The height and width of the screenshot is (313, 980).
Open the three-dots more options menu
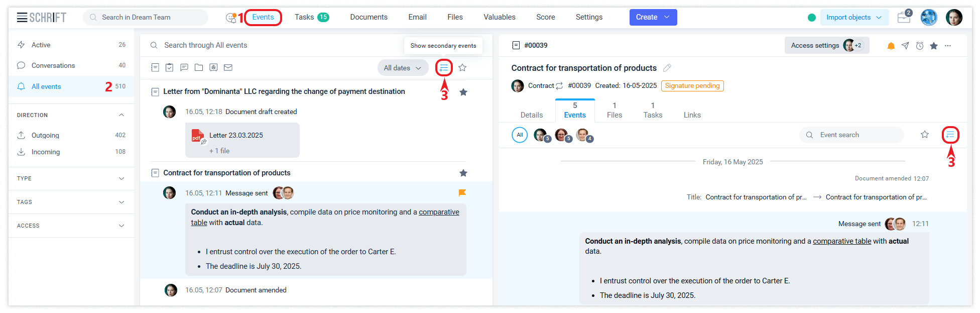click(948, 46)
